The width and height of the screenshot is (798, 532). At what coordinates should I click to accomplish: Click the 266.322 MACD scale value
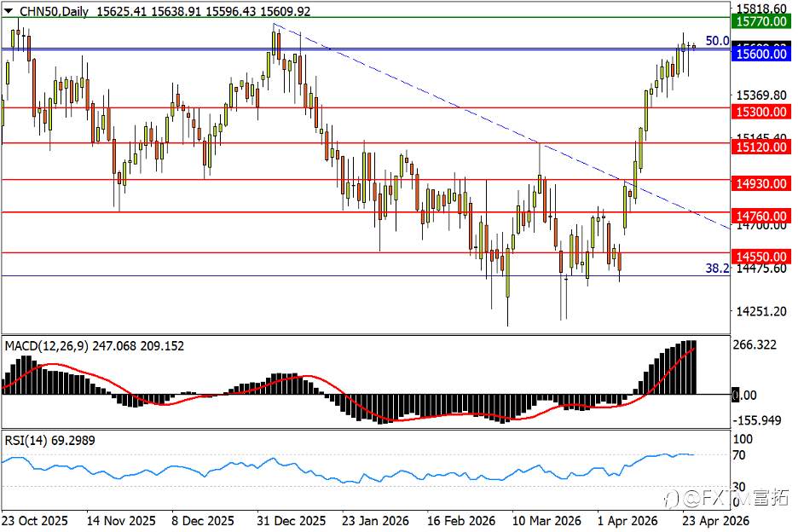[755, 344]
